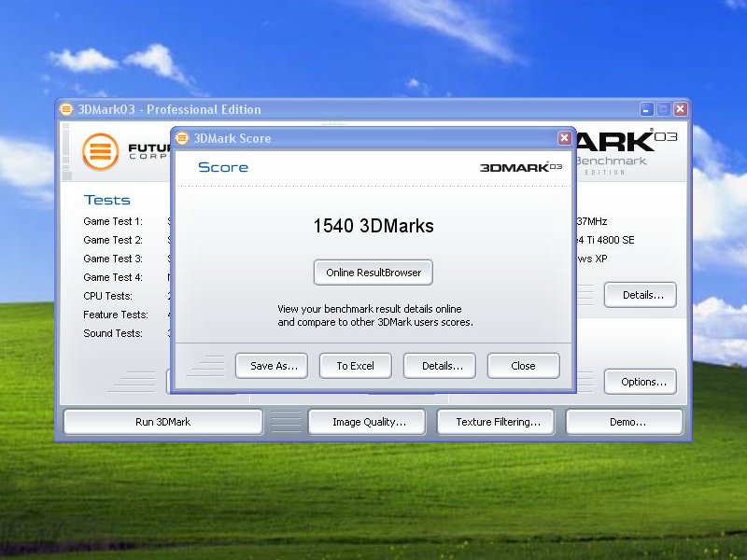This screenshot has height=560, width=747.
Task: Minimize the 3DMark03 Professional Edition window
Action: tap(646, 109)
